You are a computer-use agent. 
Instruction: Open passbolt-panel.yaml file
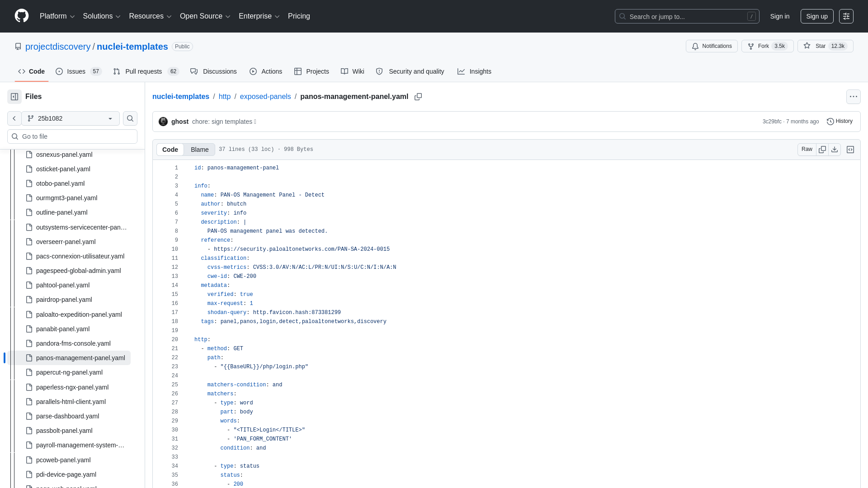click(x=64, y=431)
